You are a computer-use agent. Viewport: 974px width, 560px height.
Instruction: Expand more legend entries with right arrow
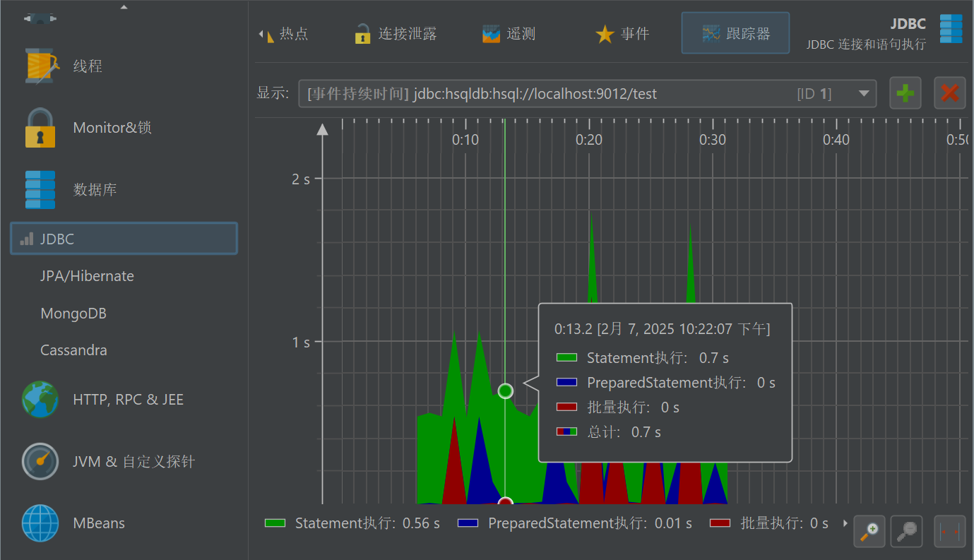coord(845,524)
